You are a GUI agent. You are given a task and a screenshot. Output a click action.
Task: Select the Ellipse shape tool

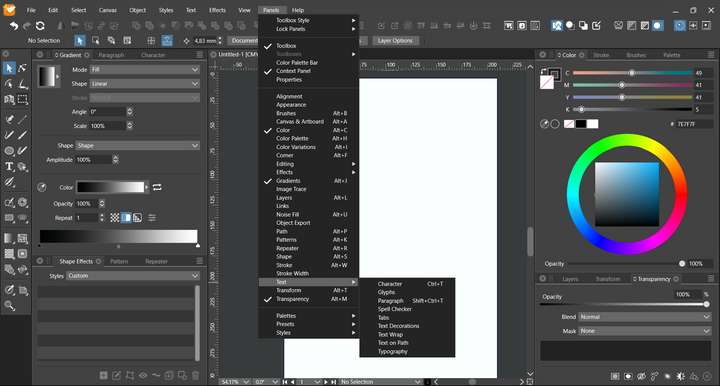pos(9,151)
